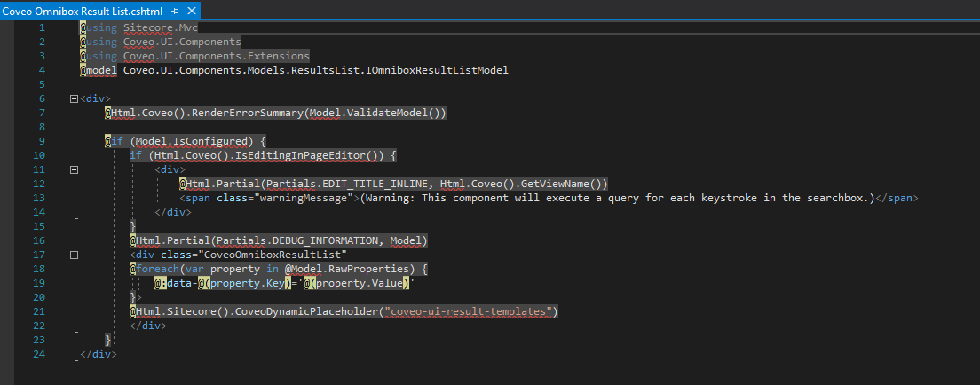The image size is (980, 385).
Task: Click the closing span tag on line 13
Action: pos(897,198)
